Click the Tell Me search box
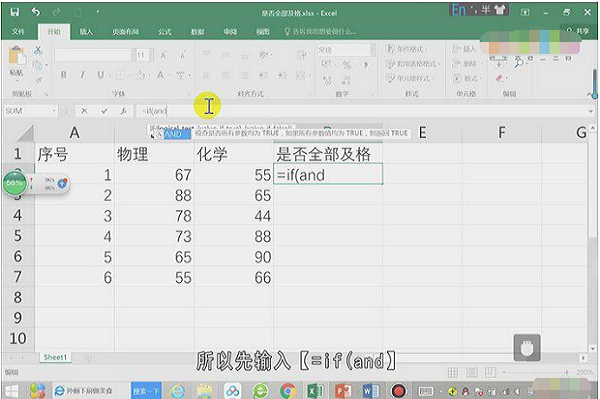Screen dimensions: 600x399 [320, 31]
